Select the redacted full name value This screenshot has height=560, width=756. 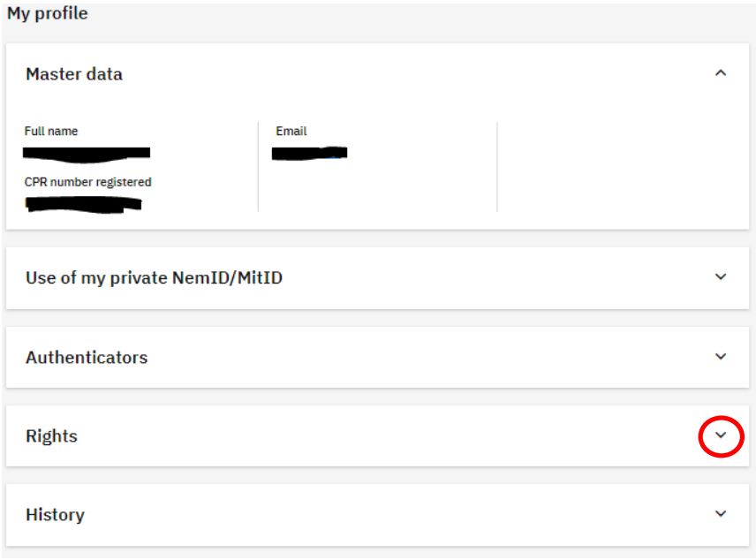point(87,154)
